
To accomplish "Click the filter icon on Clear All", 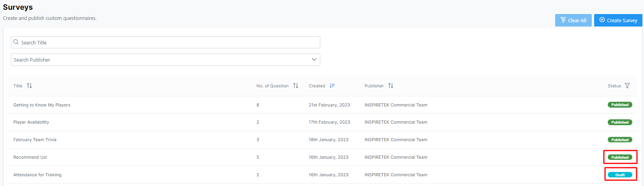I will (x=563, y=20).
